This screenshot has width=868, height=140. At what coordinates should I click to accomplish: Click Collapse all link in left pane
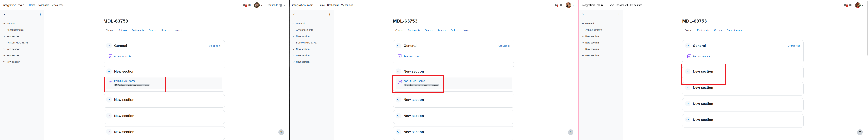click(x=215, y=46)
